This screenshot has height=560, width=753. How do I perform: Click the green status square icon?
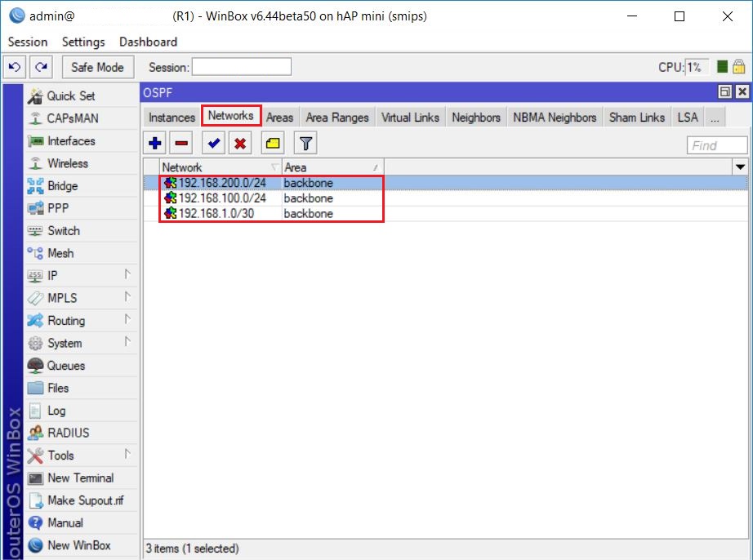pyautogui.click(x=722, y=67)
